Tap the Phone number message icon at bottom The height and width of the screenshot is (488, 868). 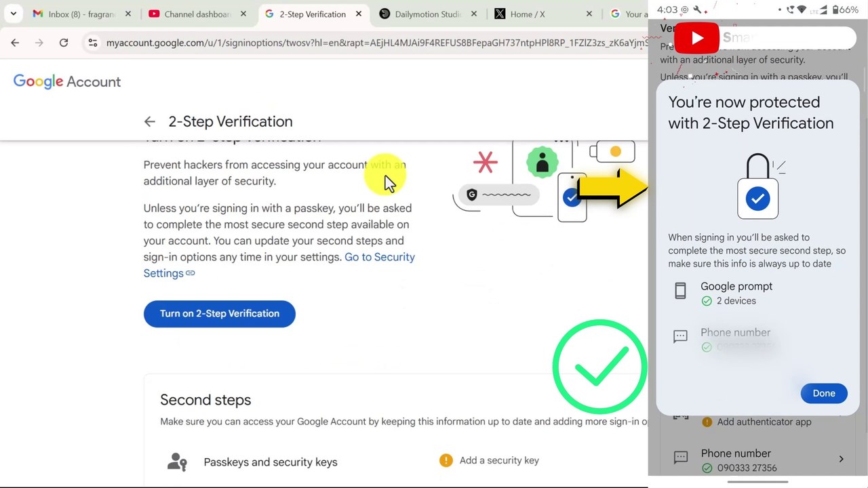click(x=680, y=457)
